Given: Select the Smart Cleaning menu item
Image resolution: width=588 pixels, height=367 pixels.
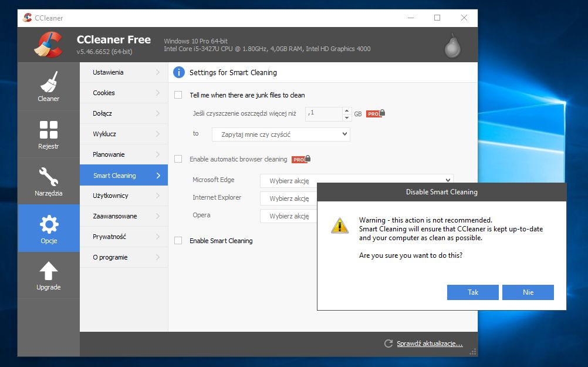Looking at the screenshot, I should click(x=124, y=175).
